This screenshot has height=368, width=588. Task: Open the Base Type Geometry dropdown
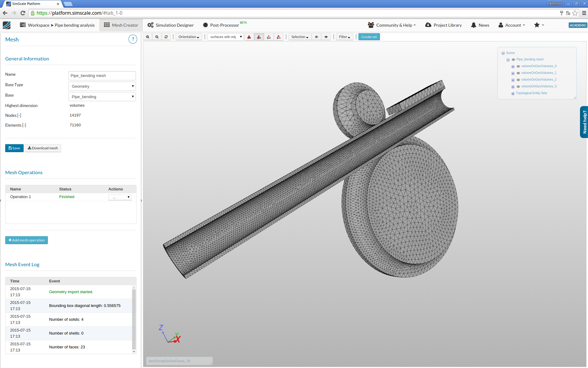tap(102, 86)
